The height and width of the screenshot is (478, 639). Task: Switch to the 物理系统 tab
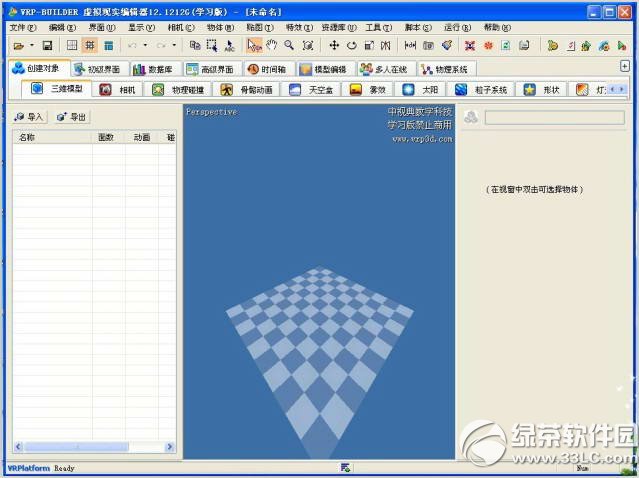(x=446, y=69)
